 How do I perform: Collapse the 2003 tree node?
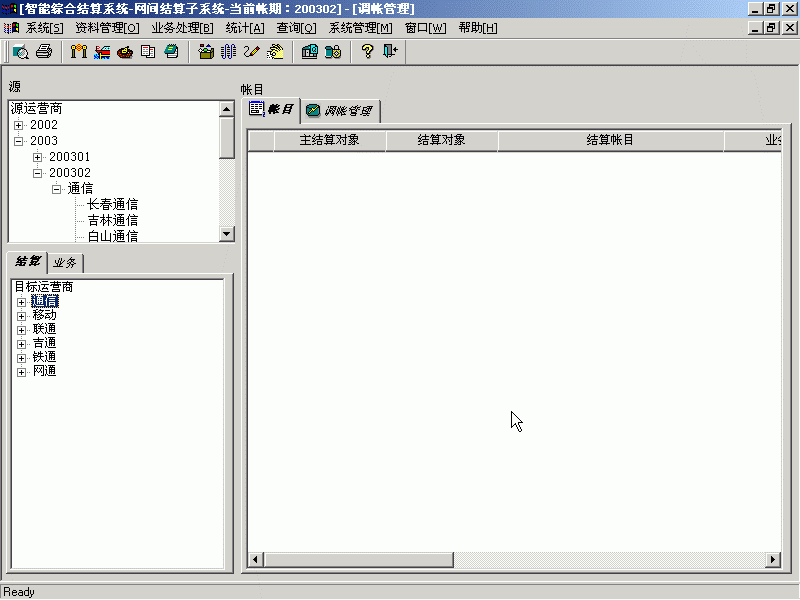(x=18, y=142)
